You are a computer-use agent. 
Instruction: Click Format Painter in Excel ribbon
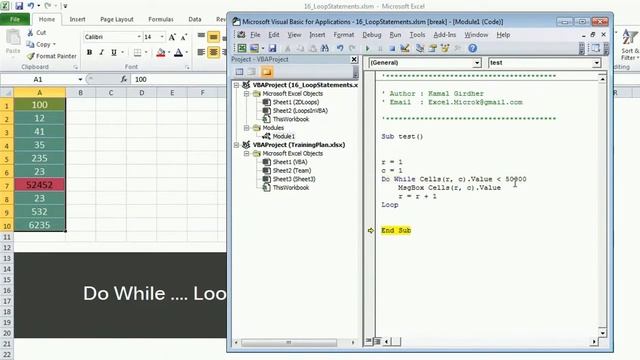(51, 56)
